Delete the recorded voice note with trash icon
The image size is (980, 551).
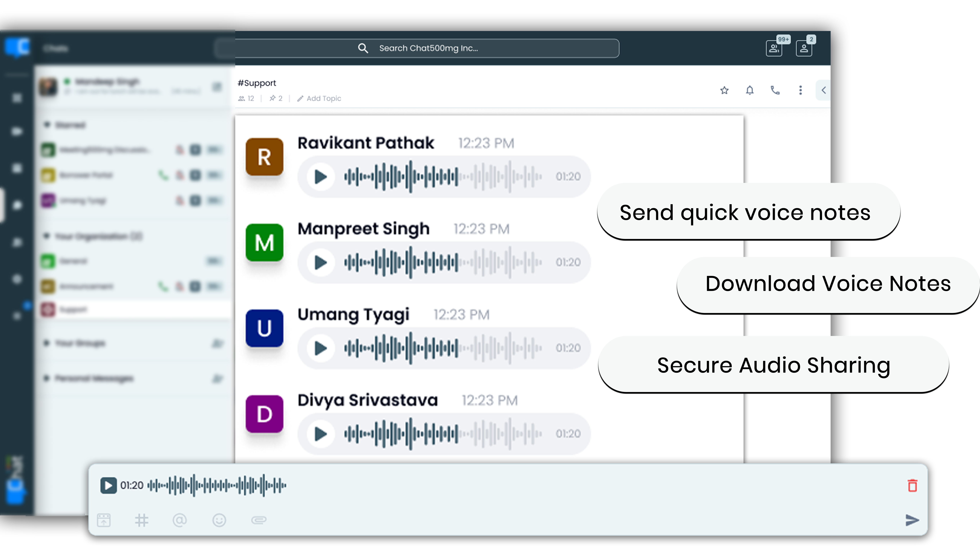[x=912, y=486]
